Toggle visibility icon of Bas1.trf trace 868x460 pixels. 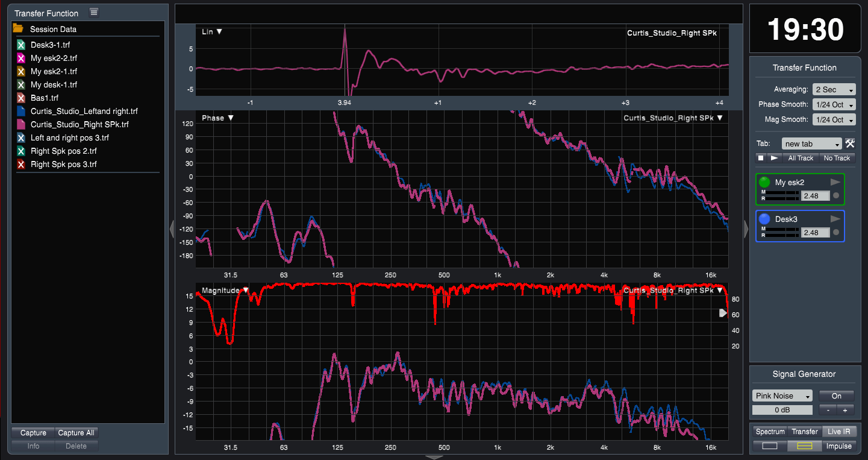point(21,98)
